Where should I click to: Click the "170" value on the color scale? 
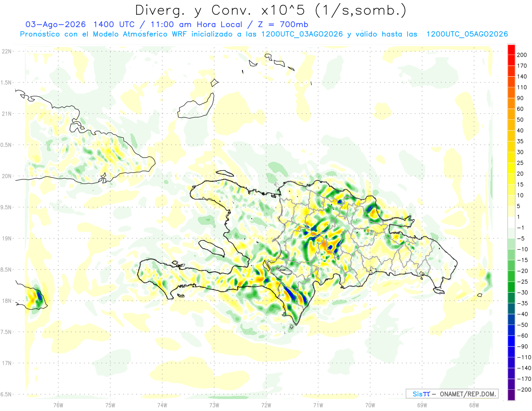[523, 66]
